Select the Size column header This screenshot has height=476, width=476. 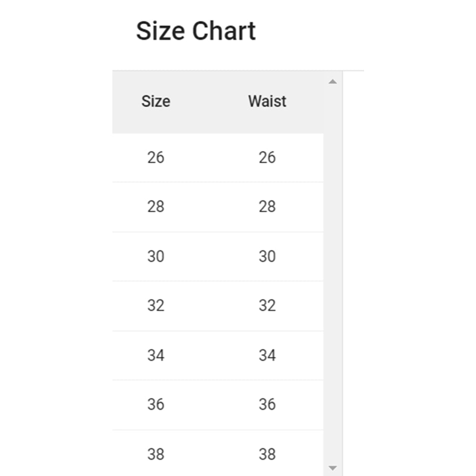click(156, 101)
